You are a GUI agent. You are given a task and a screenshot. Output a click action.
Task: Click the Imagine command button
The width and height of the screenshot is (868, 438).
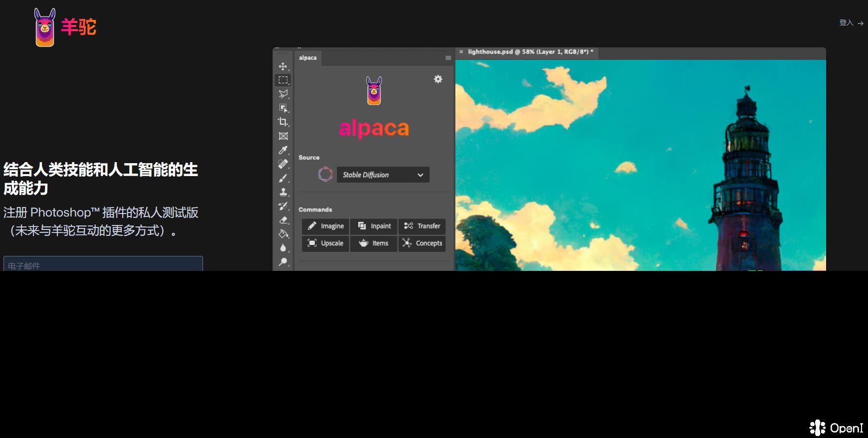tap(325, 226)
